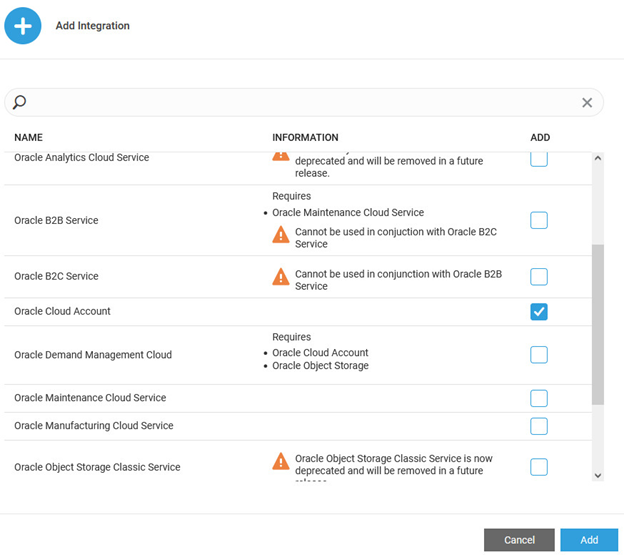
Task: Select the Oracle Cloud Account row name
Action: click(62, 311)
